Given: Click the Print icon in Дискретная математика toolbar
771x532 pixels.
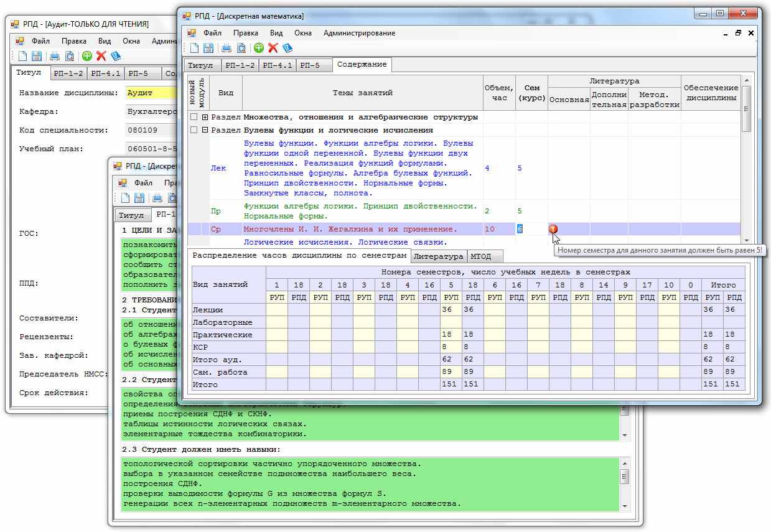Looking at the screenshot, I should pyautogui.click(x=227, y=48).
